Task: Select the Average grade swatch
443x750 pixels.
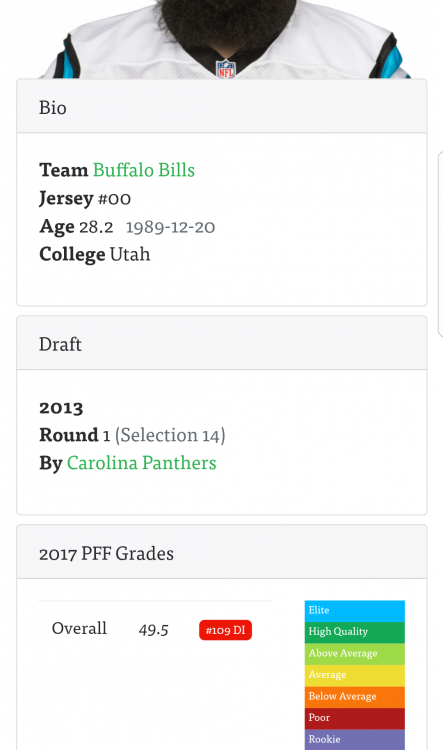Action: (x=354, y=675)
